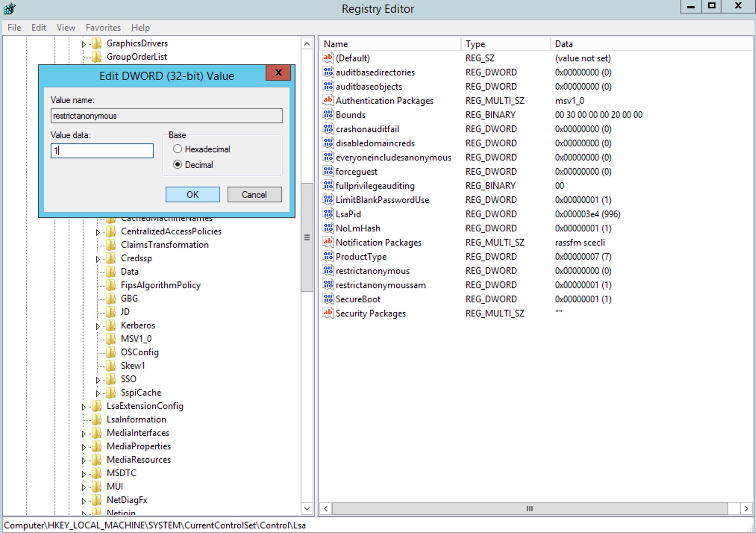Click the Type column header
756x533 pixels.
506,44
